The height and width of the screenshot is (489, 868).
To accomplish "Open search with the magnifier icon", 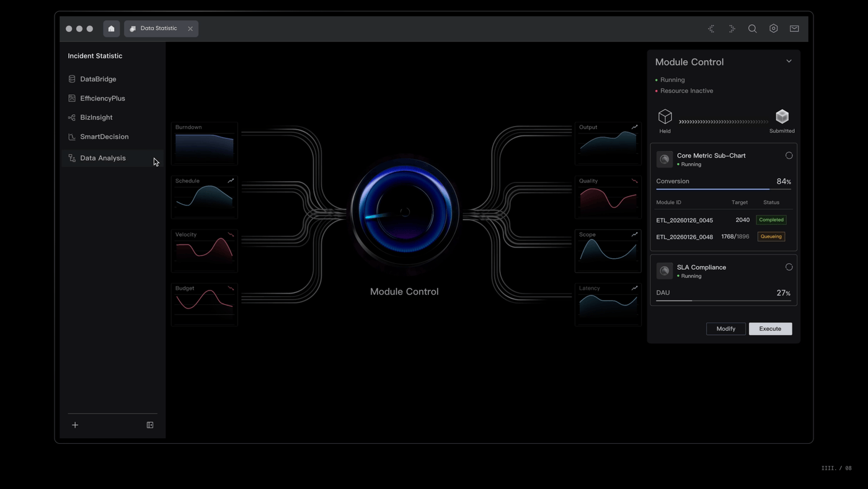I will (753, 29).
